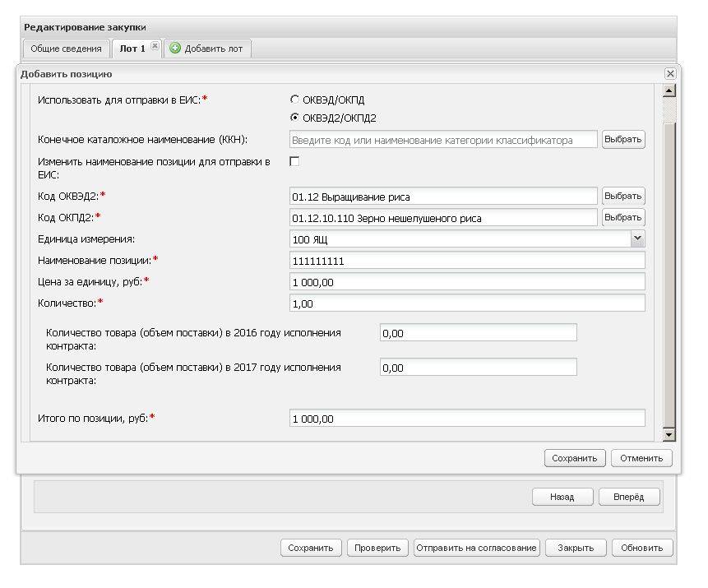Click the Цена за единицу field
The image size is (708, 588).
tap(467, 282)
